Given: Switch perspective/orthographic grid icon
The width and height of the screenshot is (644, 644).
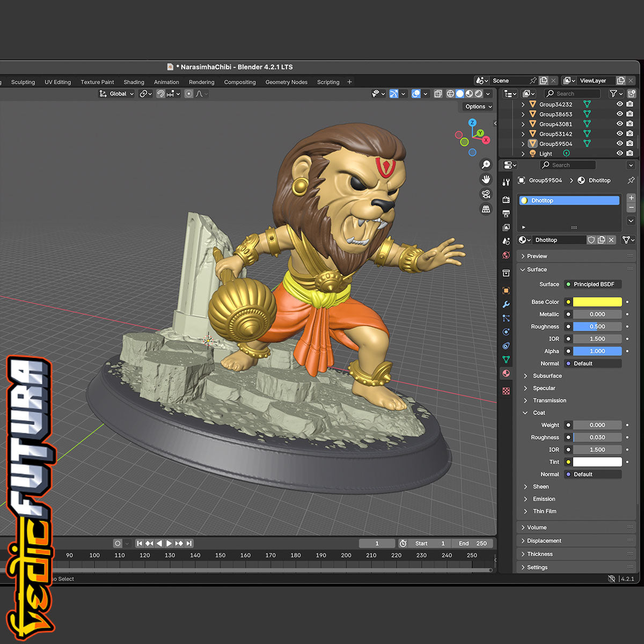Looking at the screenshot, I should [486, 209].
